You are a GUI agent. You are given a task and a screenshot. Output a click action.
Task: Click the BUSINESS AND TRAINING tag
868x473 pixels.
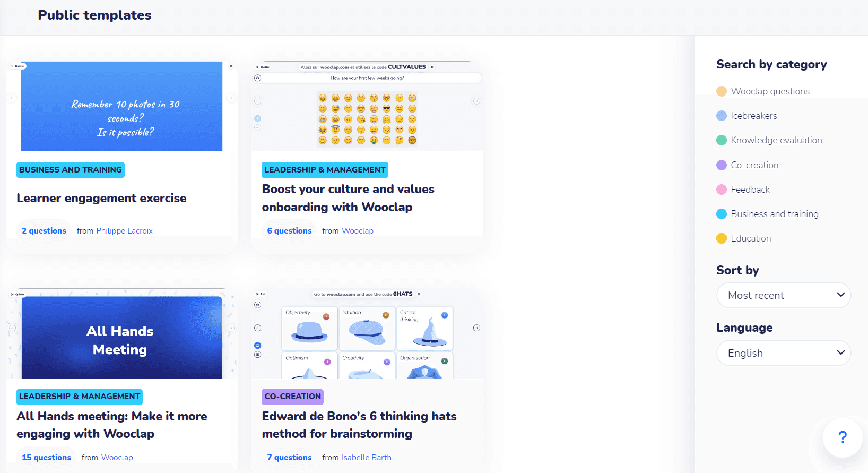point(71,170)
